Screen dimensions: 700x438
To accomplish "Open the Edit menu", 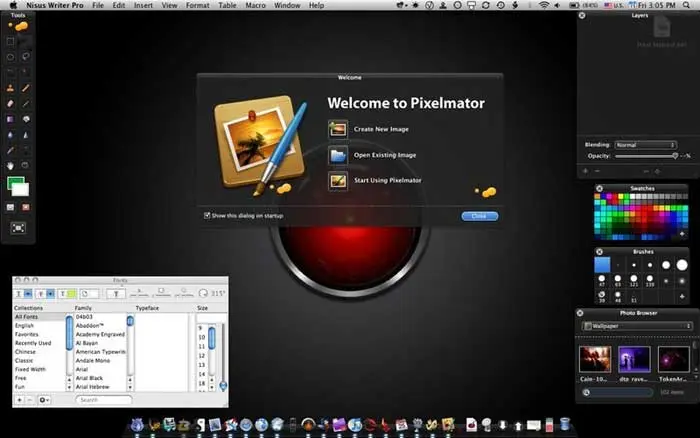I will point(119,5).
